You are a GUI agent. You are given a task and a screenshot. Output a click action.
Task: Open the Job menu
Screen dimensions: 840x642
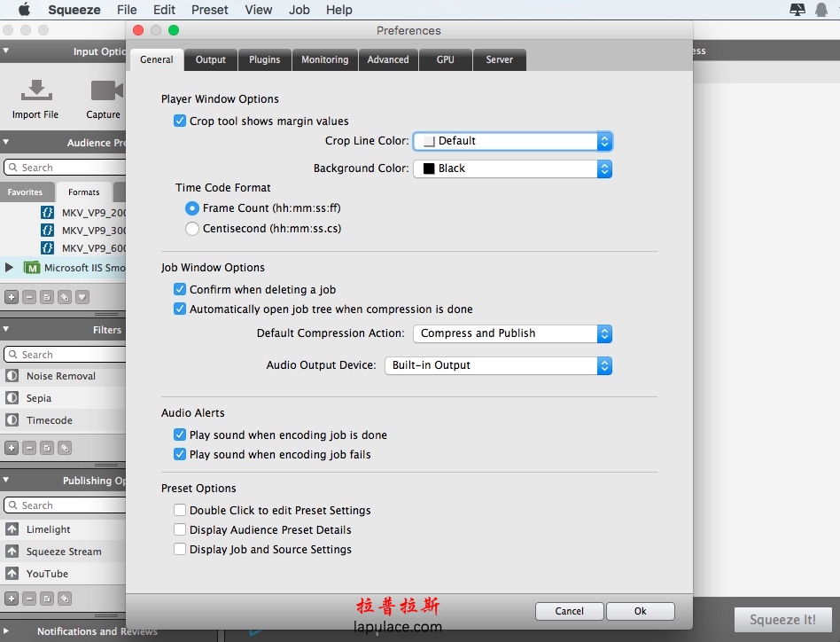tap(299, 10)
